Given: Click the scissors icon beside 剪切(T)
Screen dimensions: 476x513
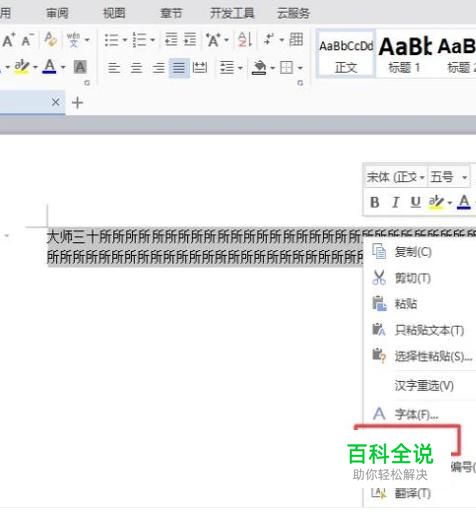Looking at the screenshot, I should (x=379, y=277).
